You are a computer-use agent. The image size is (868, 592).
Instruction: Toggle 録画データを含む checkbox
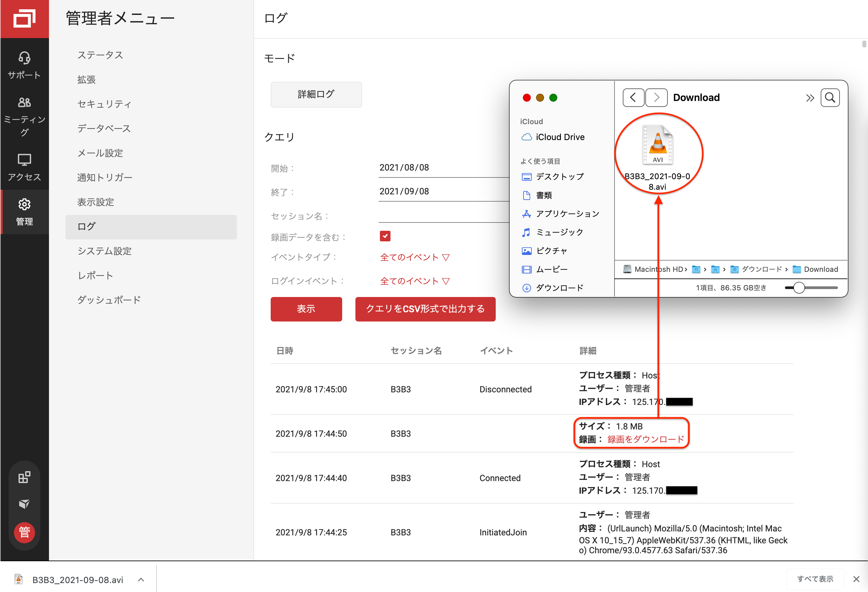pyautogui.click(x=385, y=236)
